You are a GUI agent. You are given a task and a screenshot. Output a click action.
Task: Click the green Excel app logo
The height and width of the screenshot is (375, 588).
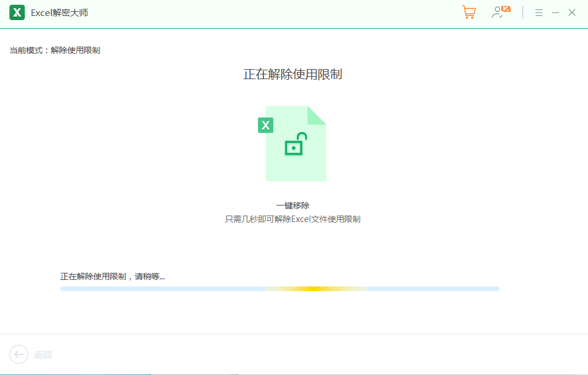tap(17, 12)
